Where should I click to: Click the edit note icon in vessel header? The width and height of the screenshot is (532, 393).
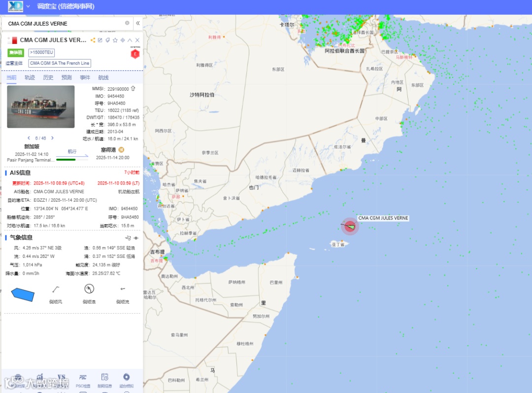pyautogui.click(x=100, y=40)
